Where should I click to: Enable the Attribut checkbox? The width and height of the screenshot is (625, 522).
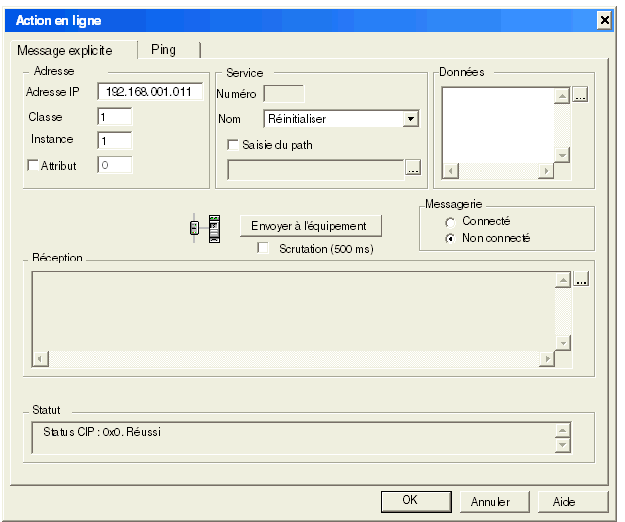[33, 165]
